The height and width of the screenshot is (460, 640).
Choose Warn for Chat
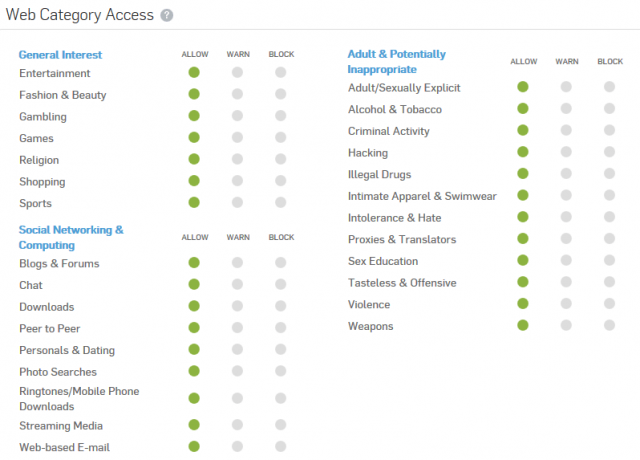[x=237, y=284]
